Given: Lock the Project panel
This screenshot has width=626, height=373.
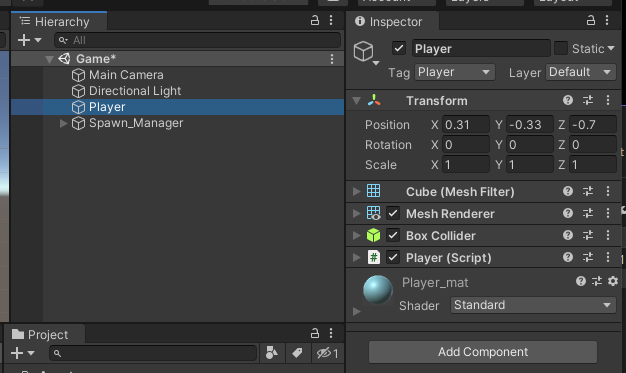Looking at the screenshot, I should point(315,333).
